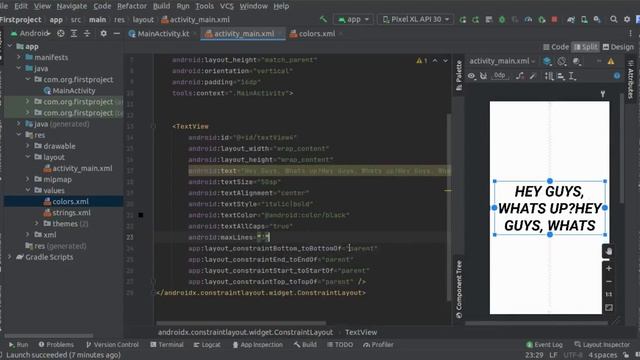Open the Pixel XL API 30 device dropdown
The image size is (640, 360).
point(416,19)
